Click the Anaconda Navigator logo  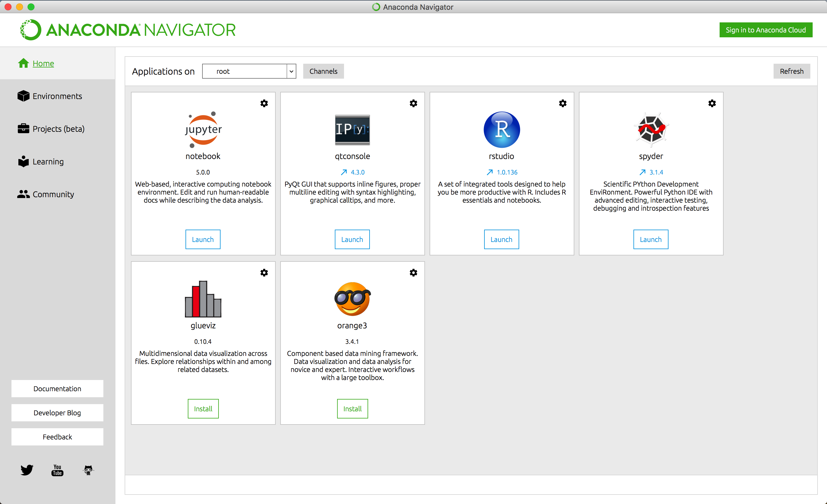(x=127, y=30)
